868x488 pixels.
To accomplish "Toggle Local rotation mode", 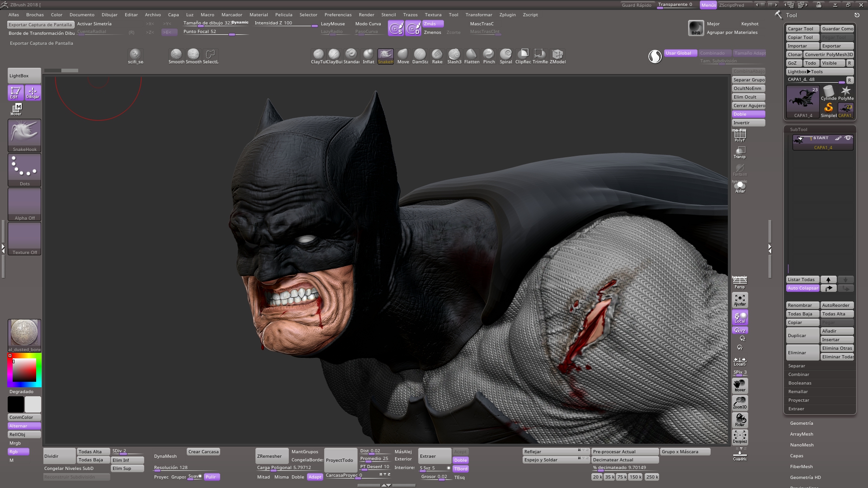I will pyautogui.click(x=740, y=317).
